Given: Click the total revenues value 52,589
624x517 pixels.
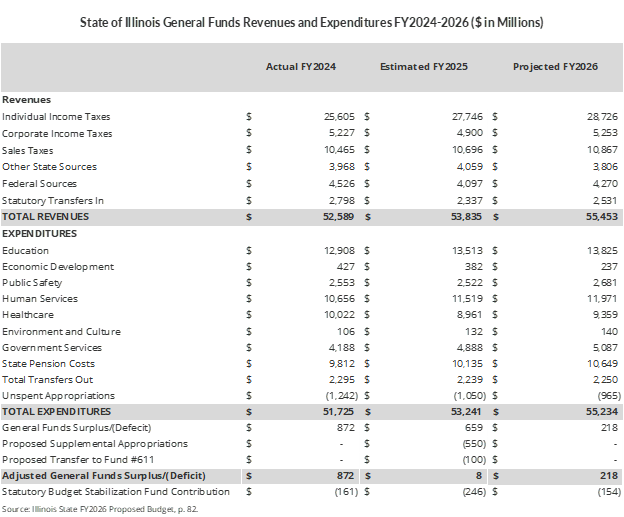Looking at the screenshot, I should tap(338, 217).
